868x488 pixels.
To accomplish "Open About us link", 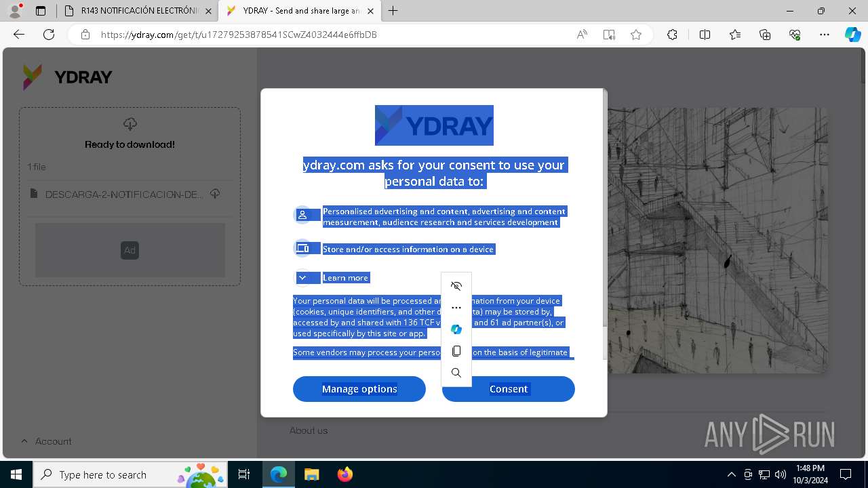I will pos(309,430).
